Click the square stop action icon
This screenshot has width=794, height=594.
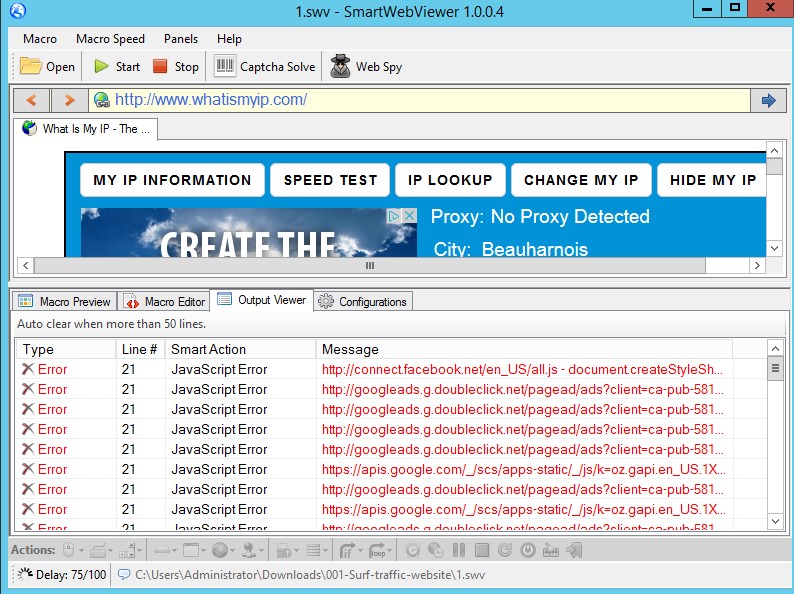pos(482,550)
